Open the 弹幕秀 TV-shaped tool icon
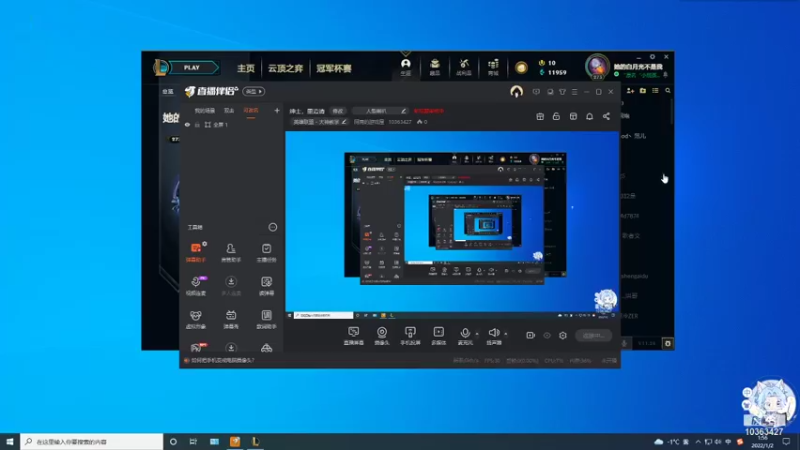Screen dimensions: 800x450 pyautogui.click(x=231, y=319)
